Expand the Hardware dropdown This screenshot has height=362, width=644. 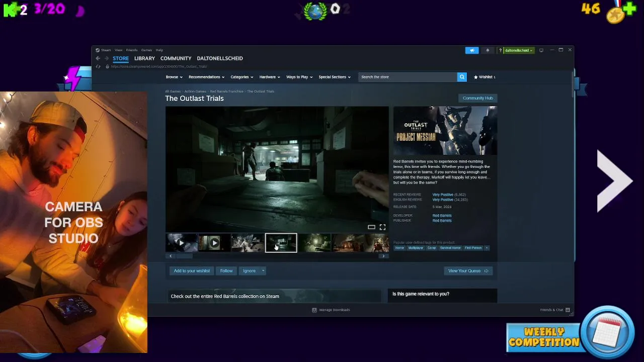270,77
